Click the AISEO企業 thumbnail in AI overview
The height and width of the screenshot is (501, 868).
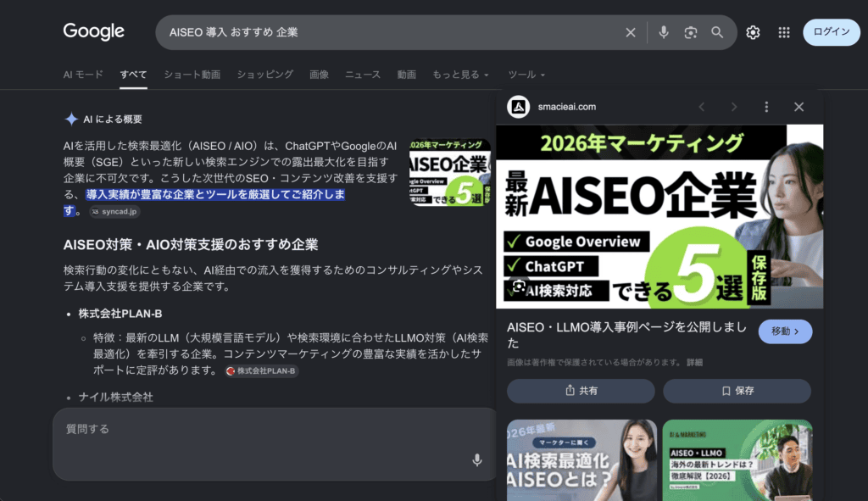click(449, 172)
